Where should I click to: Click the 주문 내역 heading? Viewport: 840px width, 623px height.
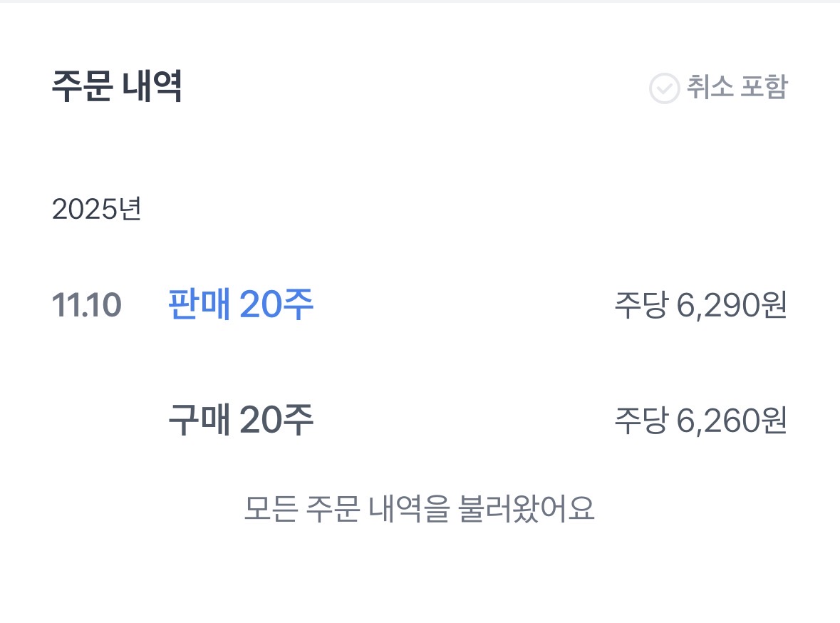(117, 87)
